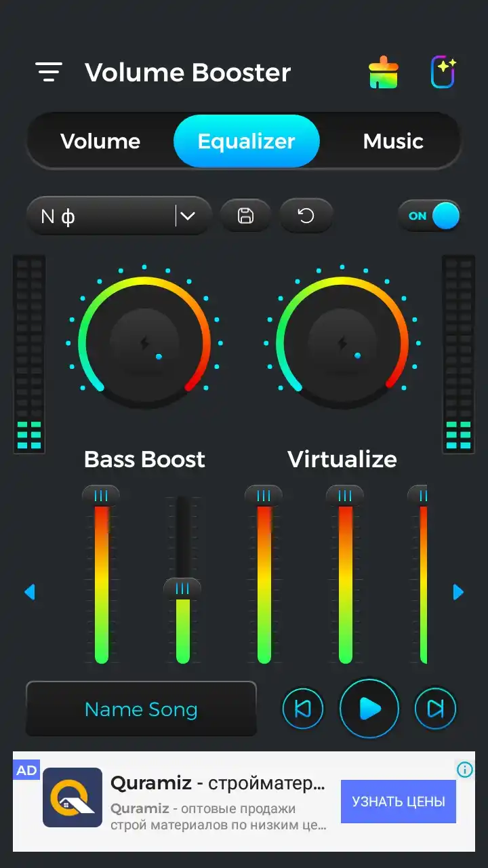Image resolution: width=488 pixels, height=868 pixels.
Task: Reset the equalizer settings
Action: (306, 216)
